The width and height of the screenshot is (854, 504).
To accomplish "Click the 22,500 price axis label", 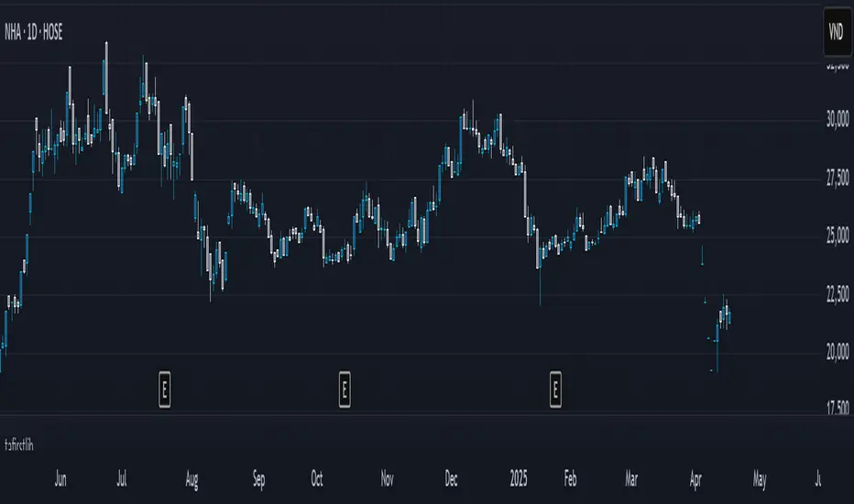I will click(x=838, y=294).
